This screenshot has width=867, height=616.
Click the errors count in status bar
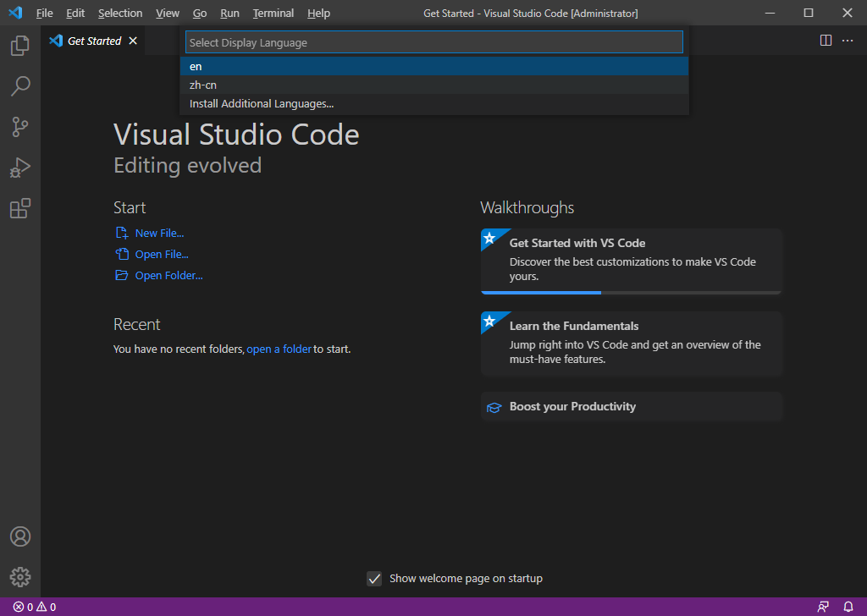[x=23, y=607]
